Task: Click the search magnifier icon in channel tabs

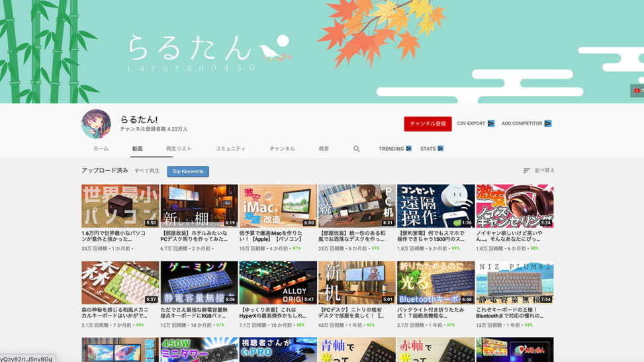Action: click(357, 149)
